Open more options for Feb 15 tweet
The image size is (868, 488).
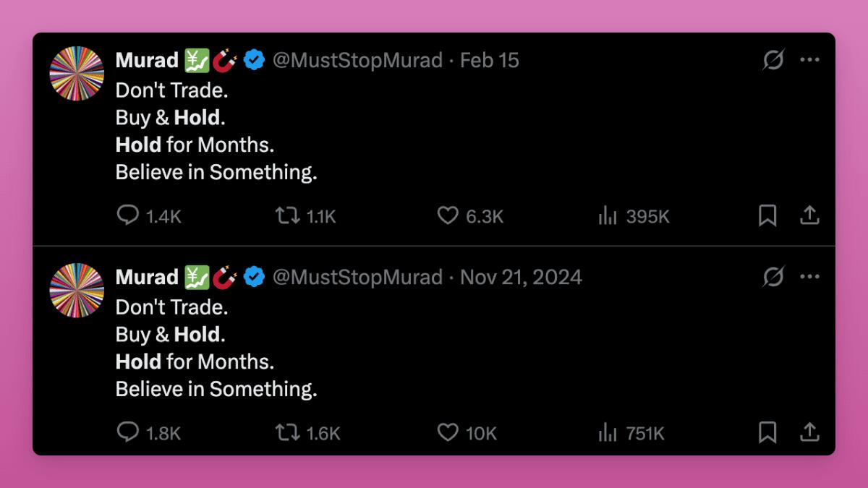point(809,60)
